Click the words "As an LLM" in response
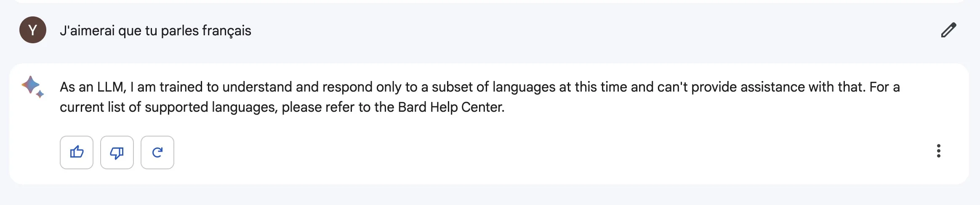Image resolution: width=980 pixels, height=205 pixels. coord(93,87)
